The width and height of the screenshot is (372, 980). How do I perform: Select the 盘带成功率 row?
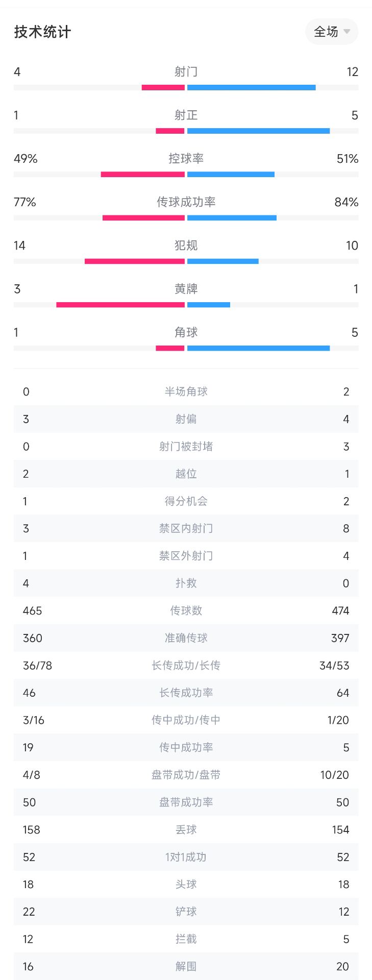pos(186,802)
